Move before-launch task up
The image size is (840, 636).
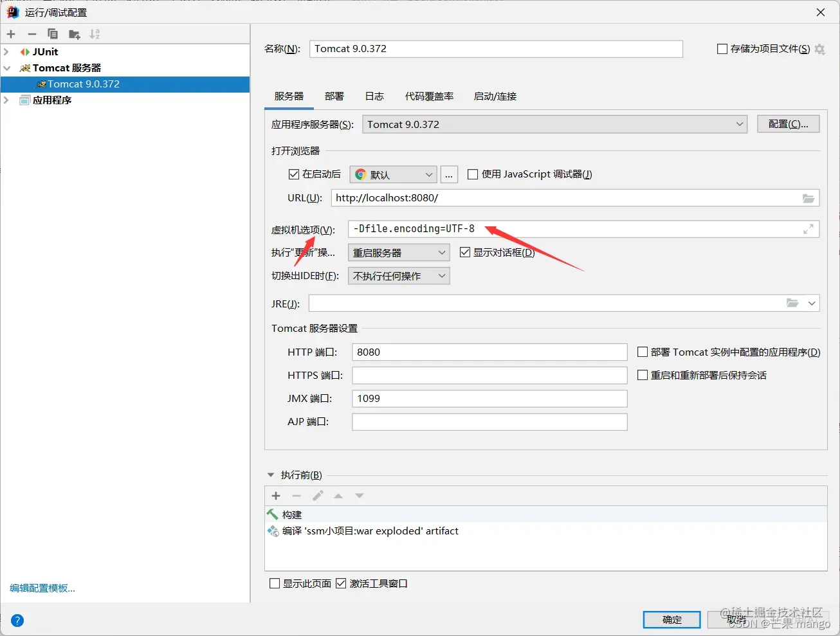pyautogui.click(x=338, y=496)
